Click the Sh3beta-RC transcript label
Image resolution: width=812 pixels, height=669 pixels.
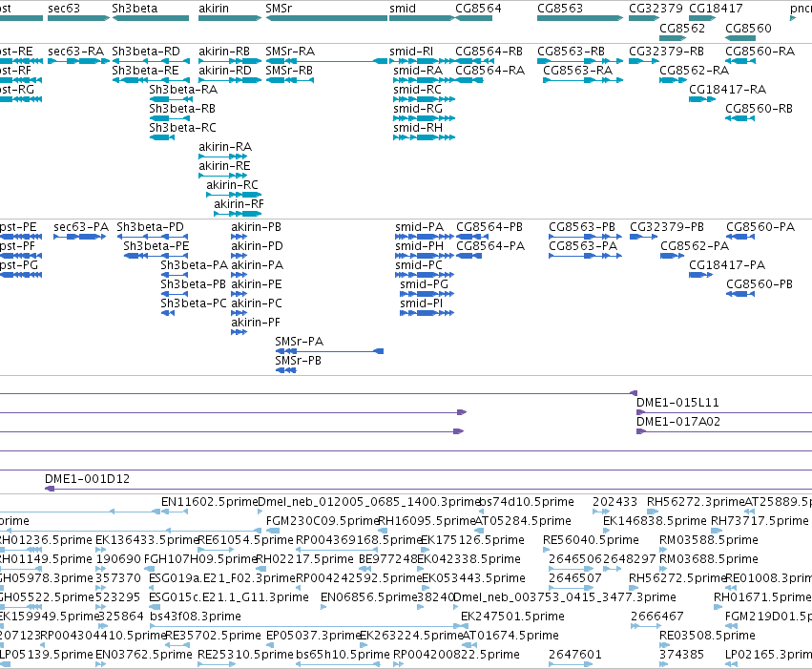(183, 128)
